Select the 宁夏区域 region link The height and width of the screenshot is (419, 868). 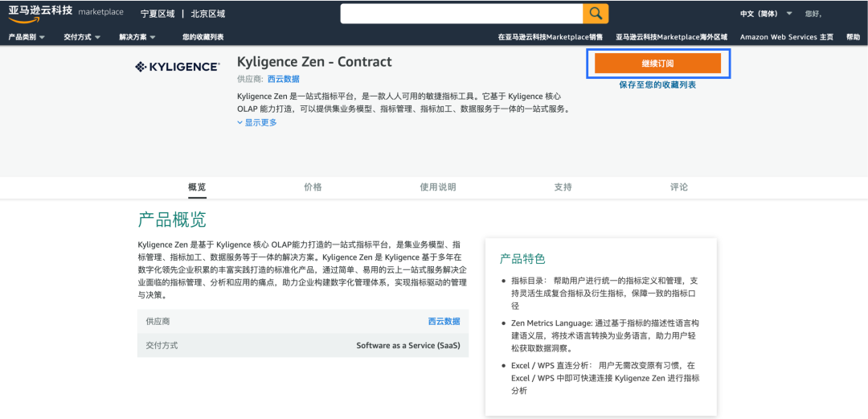point(158,14)
